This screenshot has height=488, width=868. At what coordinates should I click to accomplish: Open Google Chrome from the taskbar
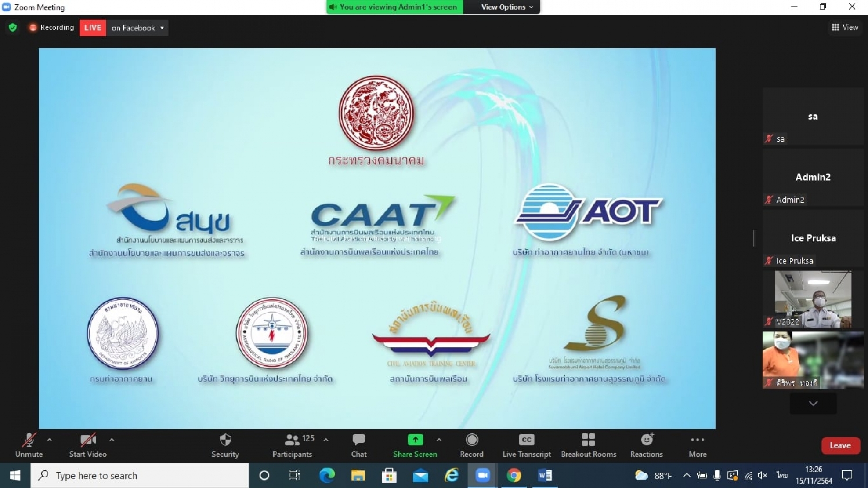point(514,475)
